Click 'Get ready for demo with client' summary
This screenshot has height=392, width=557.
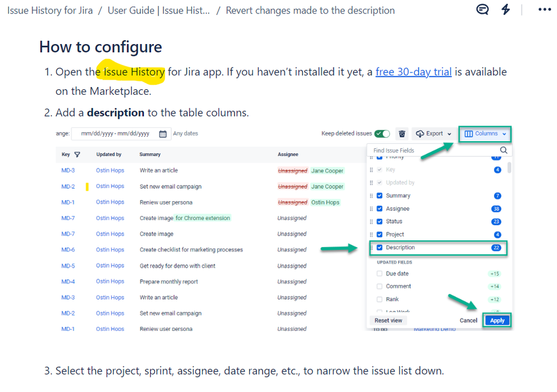click(x=177, y=266)
